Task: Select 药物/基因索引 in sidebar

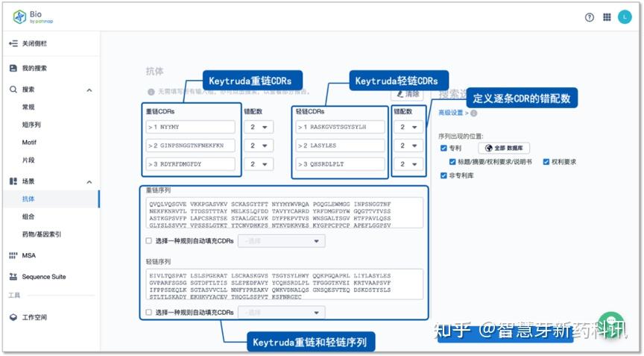Action: (42, 234)
